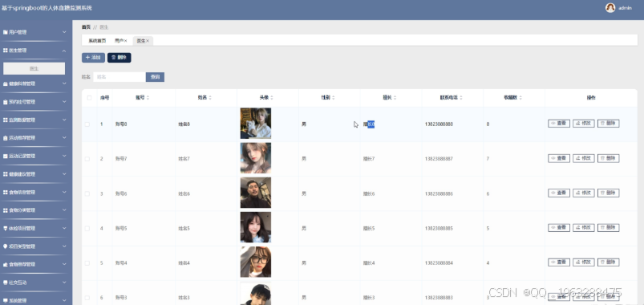Click the edit icon in 账号7 row
Image resolution: width=644 pixels, height=305 pixels.
tap(578, 158)
